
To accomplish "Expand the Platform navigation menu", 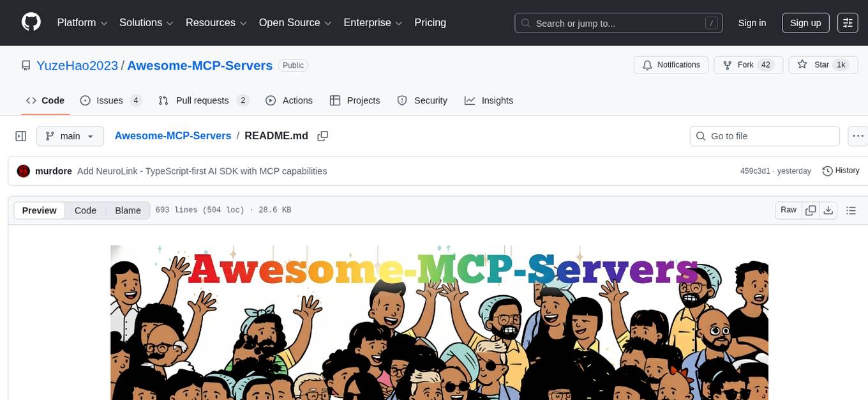I will [x=81, y=22].
